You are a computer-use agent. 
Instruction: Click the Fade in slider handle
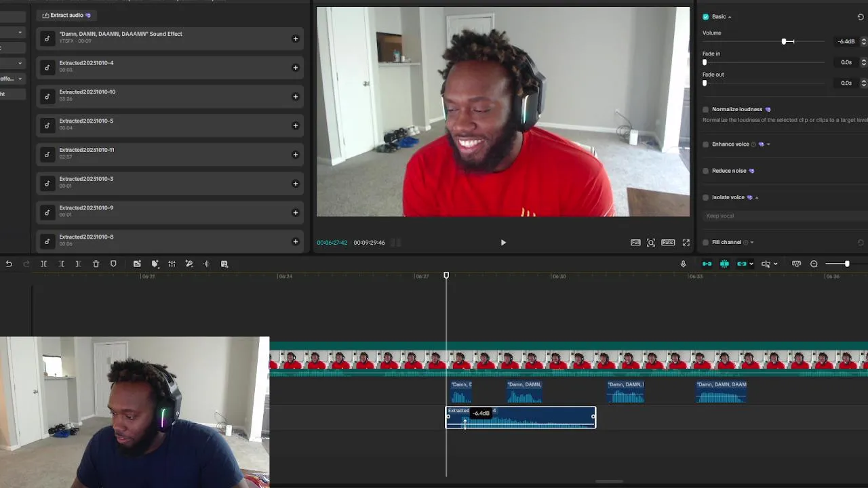click(705, 62)
